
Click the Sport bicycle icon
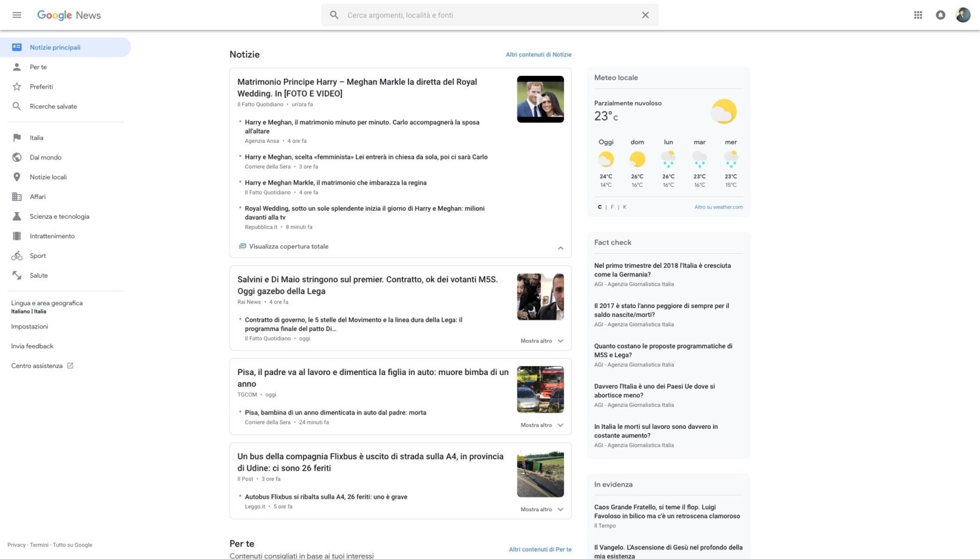click(x=17, y=256)
